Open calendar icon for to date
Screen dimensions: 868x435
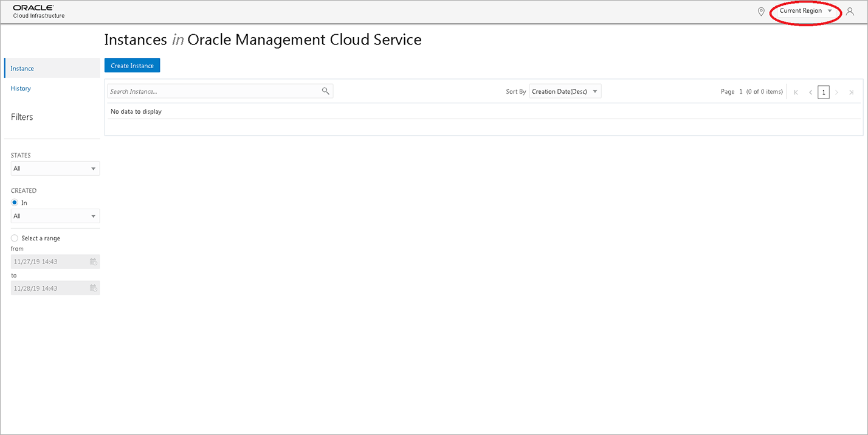pyautogui.click(x=94, y=288)
